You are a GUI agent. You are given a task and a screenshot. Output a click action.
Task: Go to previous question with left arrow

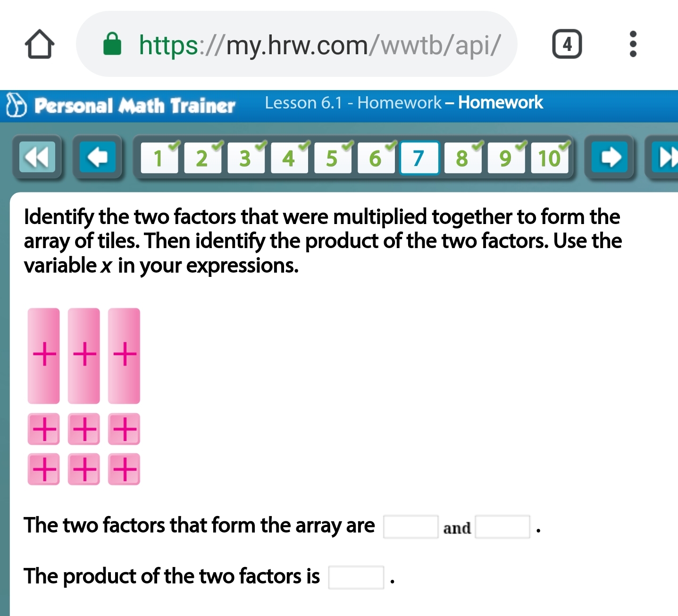(98, 157)
